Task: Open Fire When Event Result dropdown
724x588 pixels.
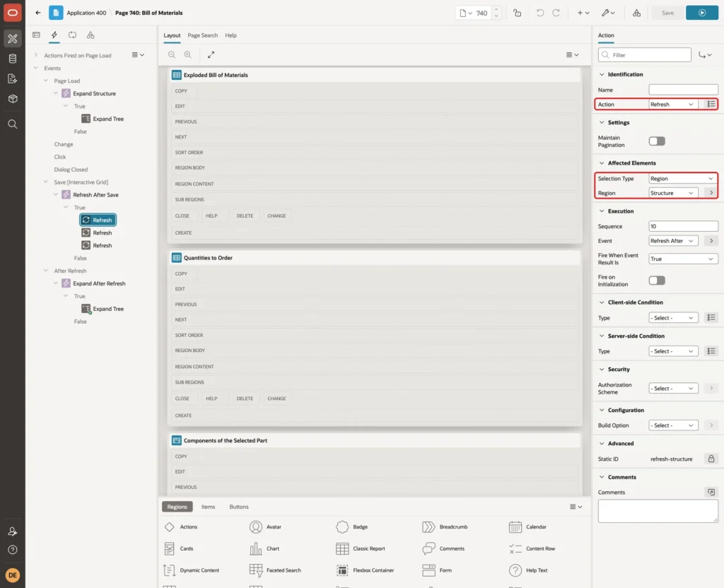Action: click(683, 259)
